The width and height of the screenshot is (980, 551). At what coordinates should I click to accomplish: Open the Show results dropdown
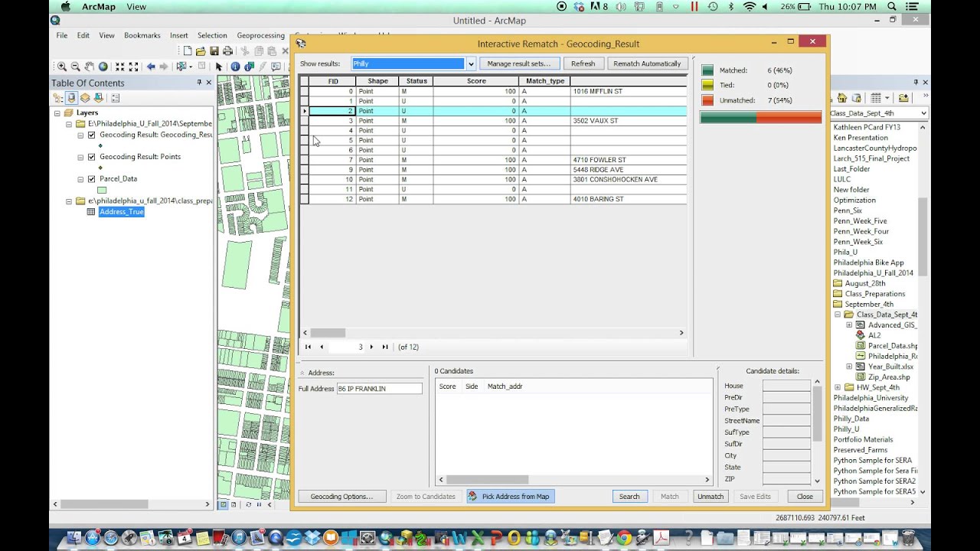471,64
